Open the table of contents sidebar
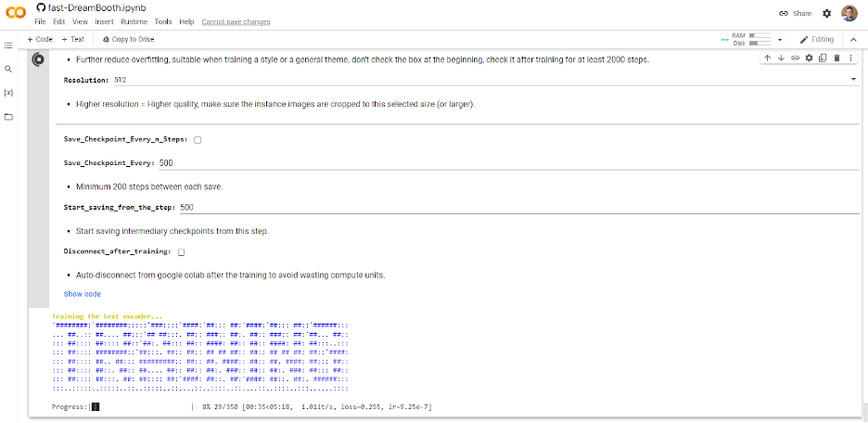868x423 pixels. coord(8,45)
